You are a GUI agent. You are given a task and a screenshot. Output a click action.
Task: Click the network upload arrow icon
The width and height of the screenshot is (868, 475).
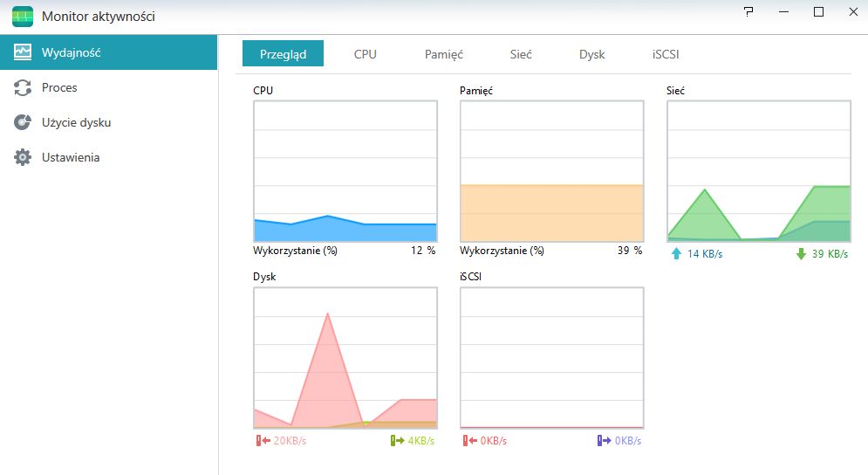point(676,254)
